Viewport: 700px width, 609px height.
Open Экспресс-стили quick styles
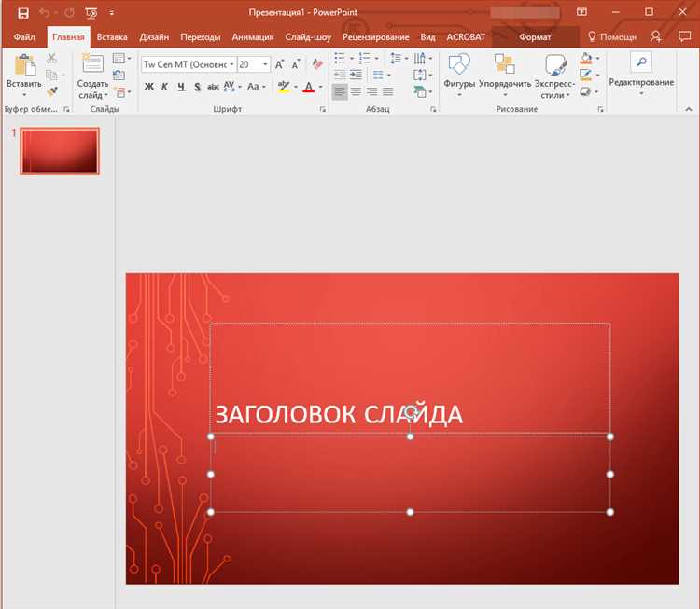(x=555, y=76)
